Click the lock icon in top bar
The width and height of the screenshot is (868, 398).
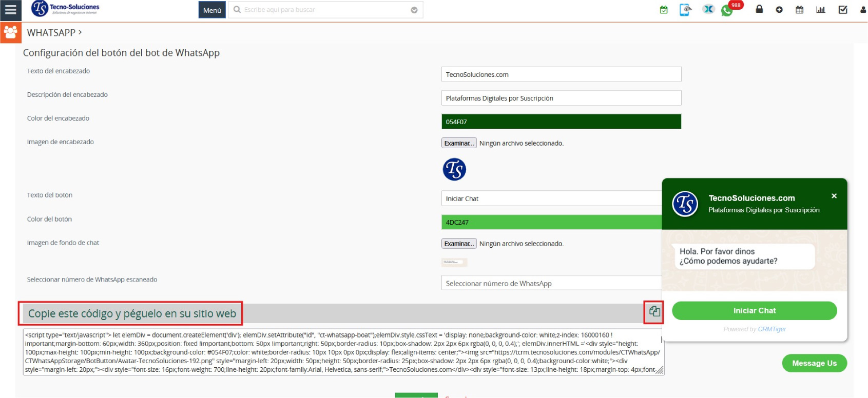pyautogui.click(x=759, y=9)
